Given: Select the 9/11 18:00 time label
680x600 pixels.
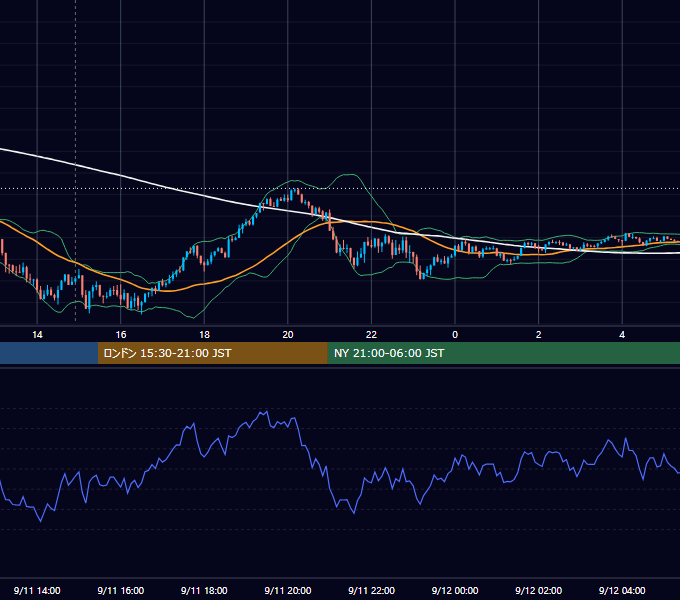Looking at the screenshot, I should 204,590.
